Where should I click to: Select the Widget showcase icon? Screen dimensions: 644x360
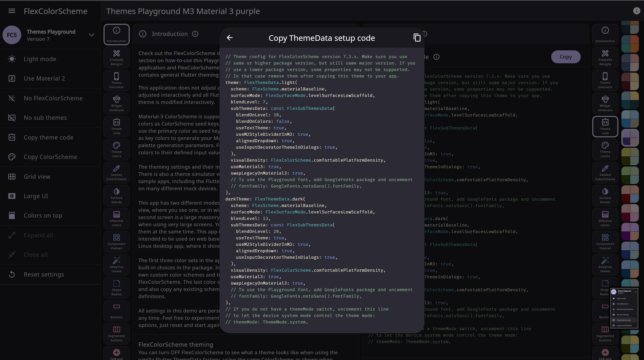point(116,103)
